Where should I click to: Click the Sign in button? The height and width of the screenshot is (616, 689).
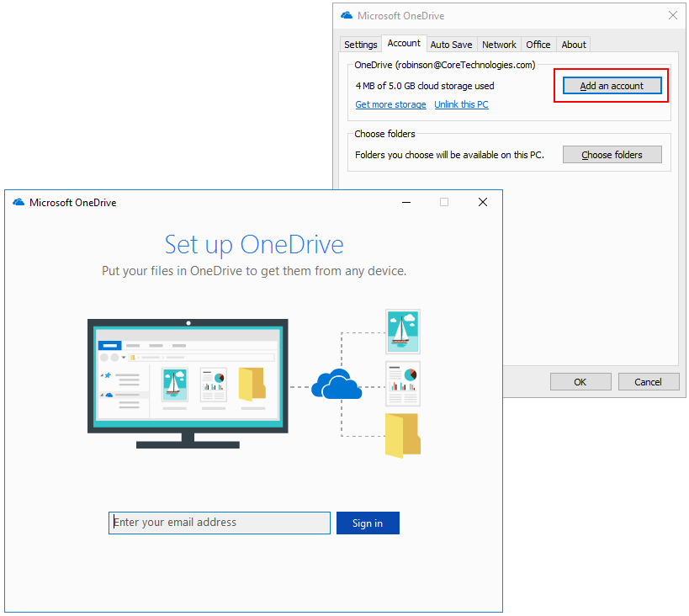(368, 523)
